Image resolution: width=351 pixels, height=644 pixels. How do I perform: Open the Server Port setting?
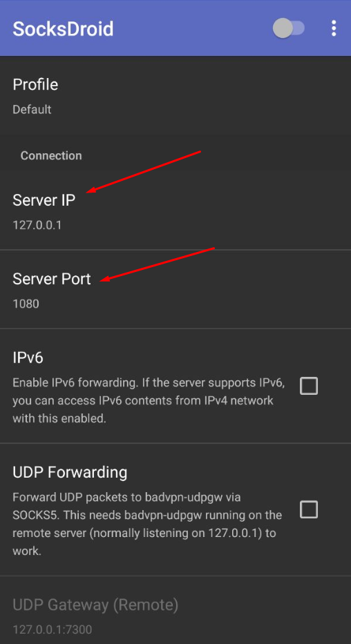(x=175, y=289)
